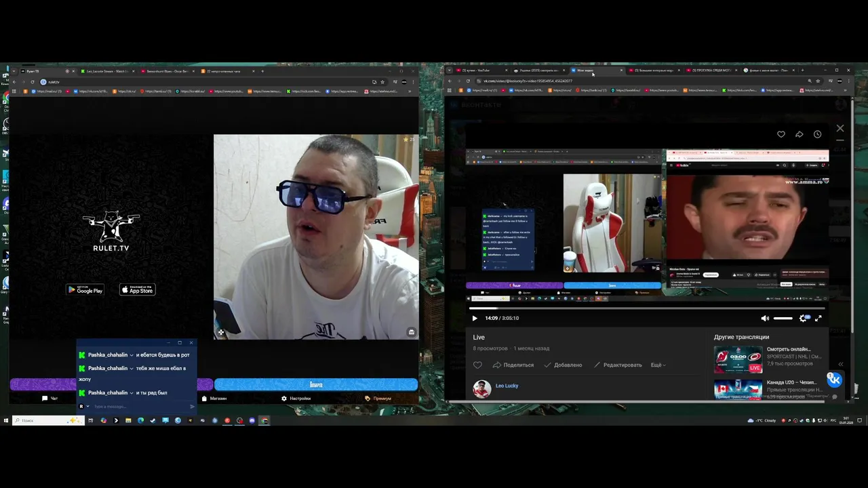Open Discord from the taskbar
Viewport: 868px width, 488px height.
click(x=252, y=420)
